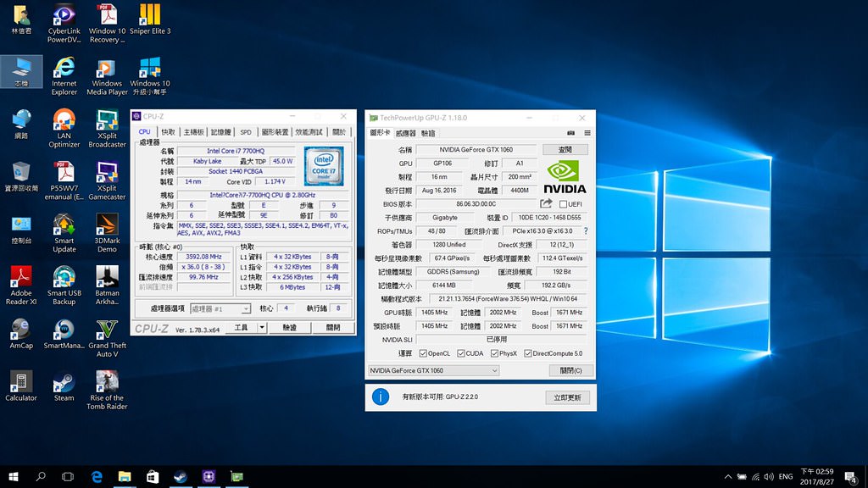Viewport: 868px width, 488px height.
Task: Click the 立即更新 update button
Action: [567, 397]
